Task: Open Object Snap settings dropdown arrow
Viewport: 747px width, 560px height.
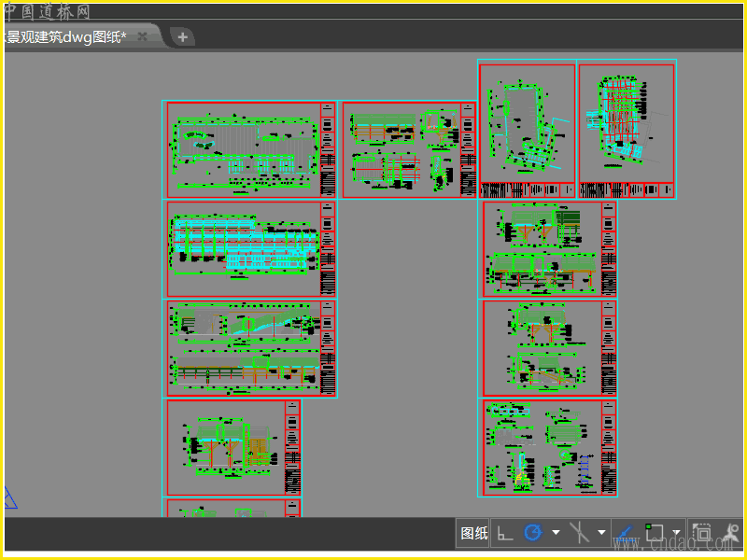Action: pyautogui.click(x=676, y=533)
